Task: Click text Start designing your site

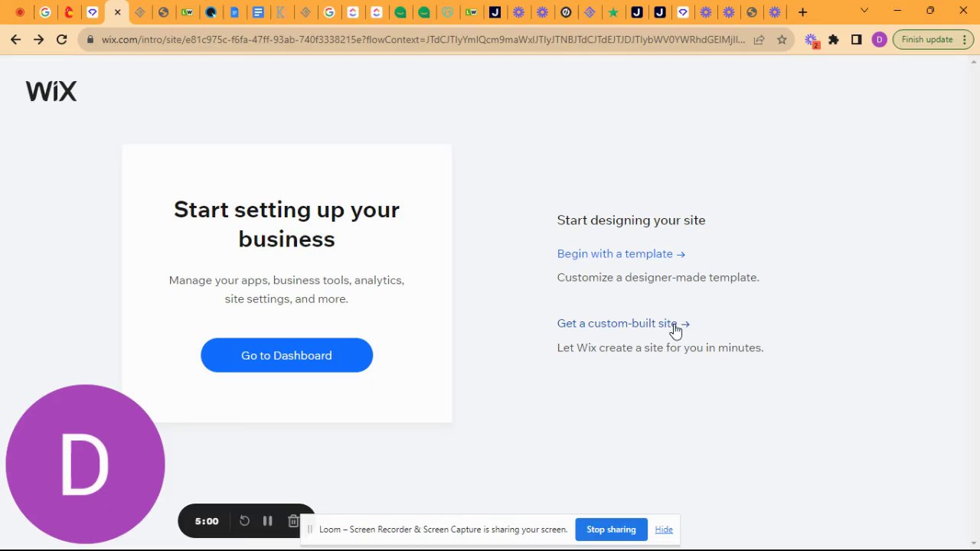Action: click(x=631, y=220)
